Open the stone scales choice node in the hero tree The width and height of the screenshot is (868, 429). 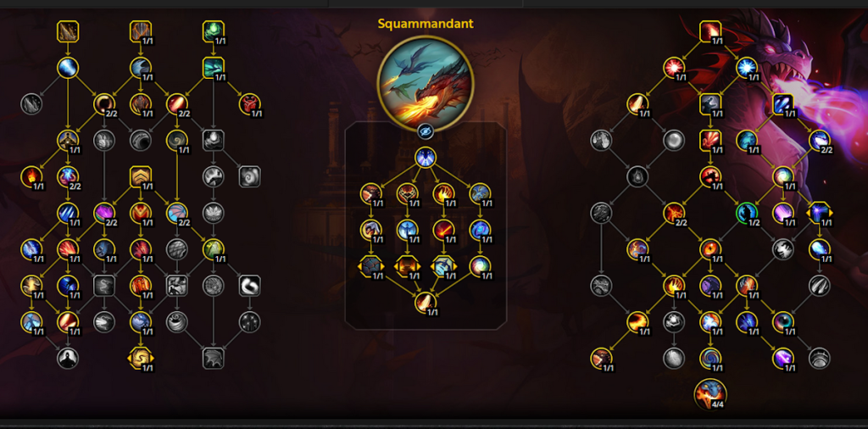point(370,266)
